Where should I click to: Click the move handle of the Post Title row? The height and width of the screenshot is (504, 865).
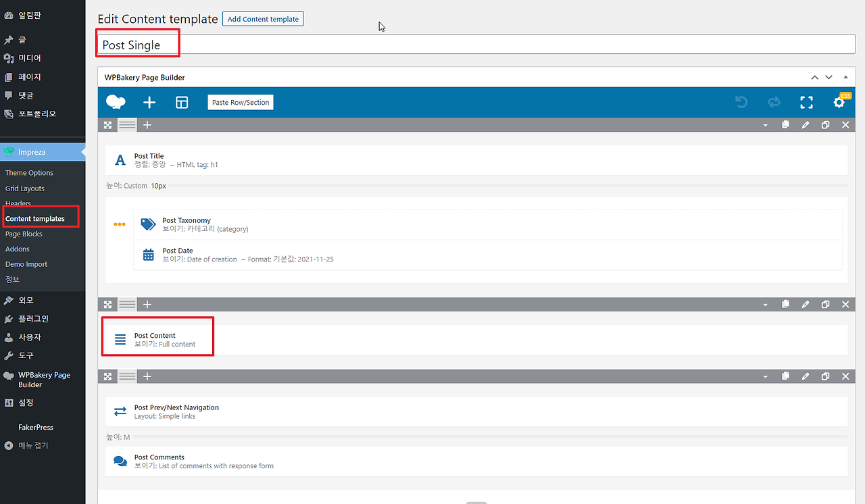[x=107, y=125]
